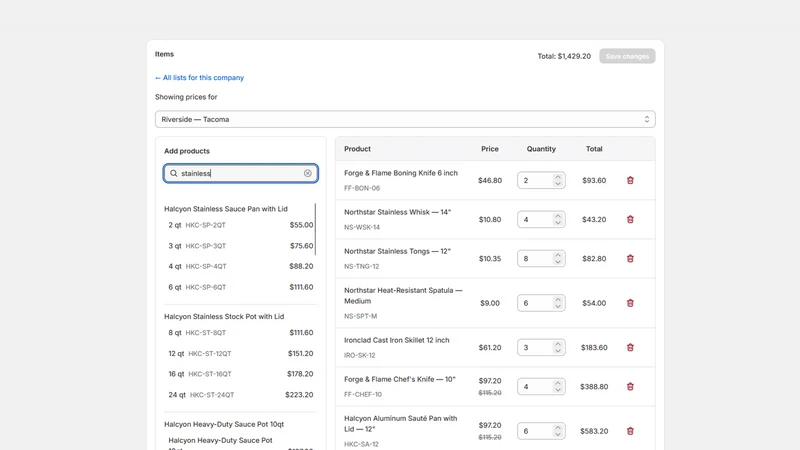Delete Forge & Flame Chef's Knife row
This screenshot has width=800, height=450.
tap(630, 387)
